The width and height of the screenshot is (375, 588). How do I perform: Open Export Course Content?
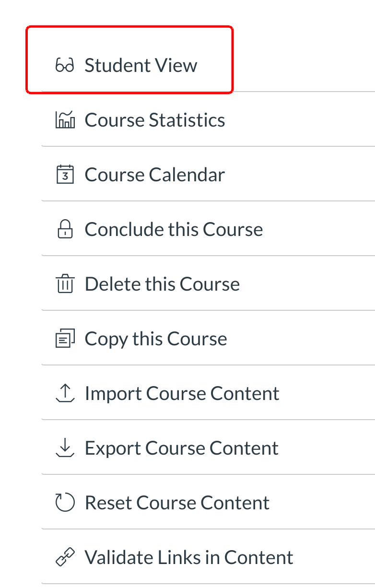click(x=181, y=448)
